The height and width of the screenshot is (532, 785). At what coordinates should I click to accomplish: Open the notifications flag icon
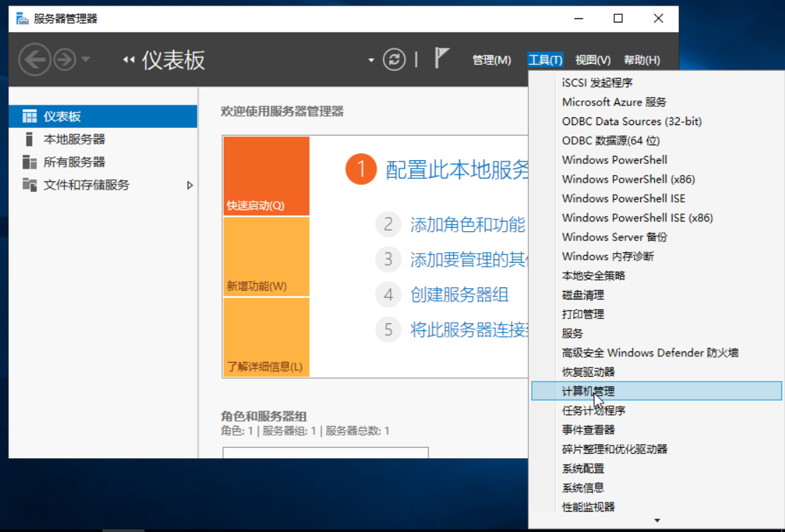[x=441, y=58]
